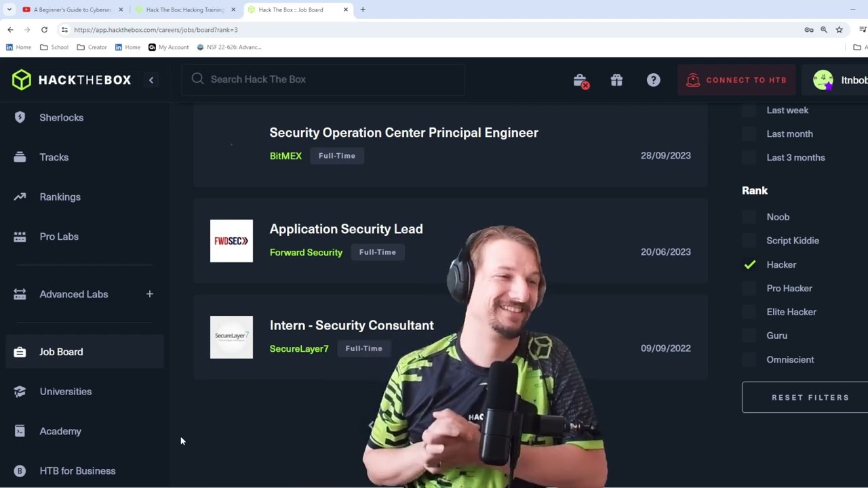Open the Creator bookmarks folder
The width and height of the screenshot is (868, 488).
[92, 47]
